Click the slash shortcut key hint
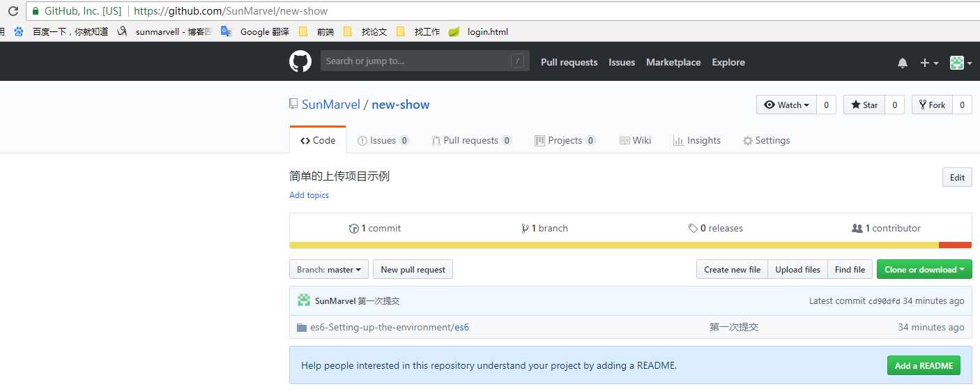Image resolution: width=980 pixels, height=389 pixels. 517,61
